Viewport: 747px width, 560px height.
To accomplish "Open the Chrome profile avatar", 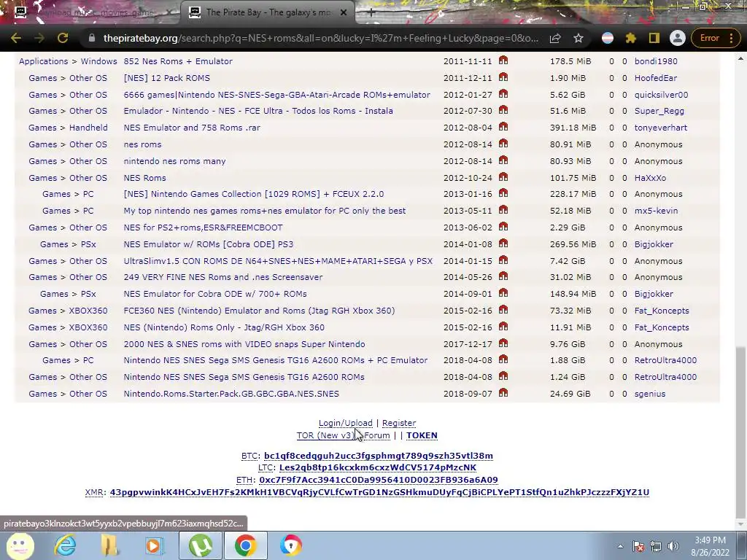I will [678, 38].
